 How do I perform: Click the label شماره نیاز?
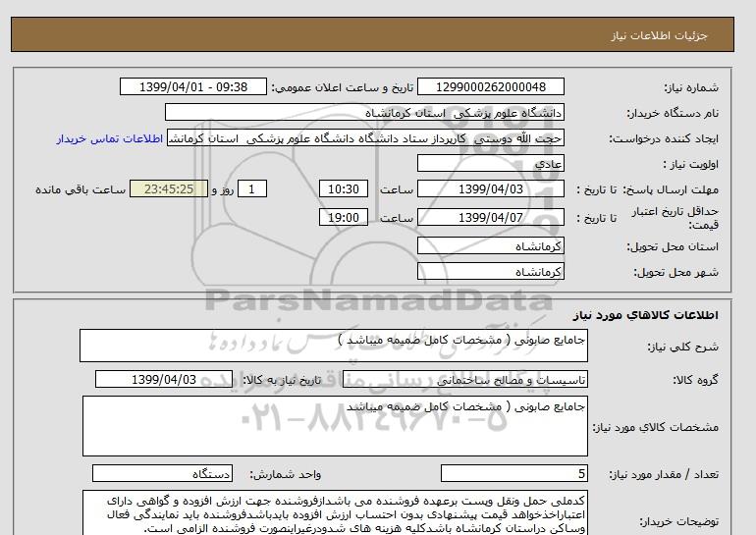691,87
